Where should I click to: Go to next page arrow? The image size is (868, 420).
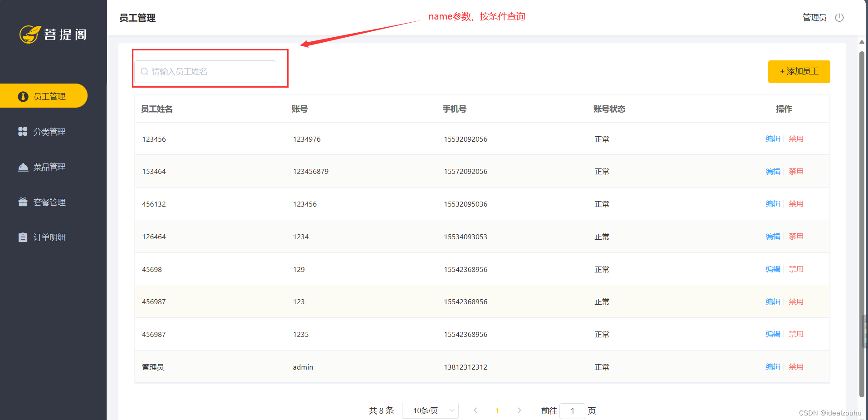[x=519, y=410]
